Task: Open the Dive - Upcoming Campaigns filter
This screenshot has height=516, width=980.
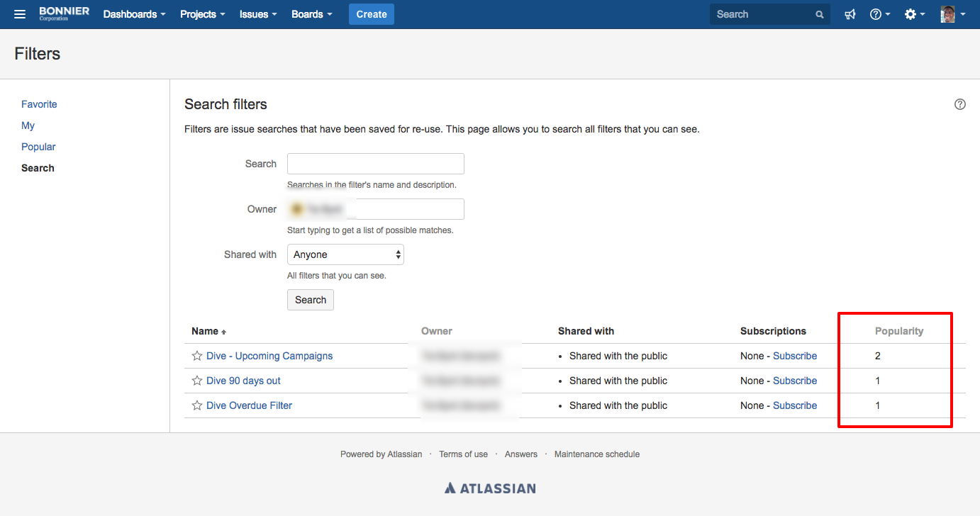Action: [x=269, y=356]
